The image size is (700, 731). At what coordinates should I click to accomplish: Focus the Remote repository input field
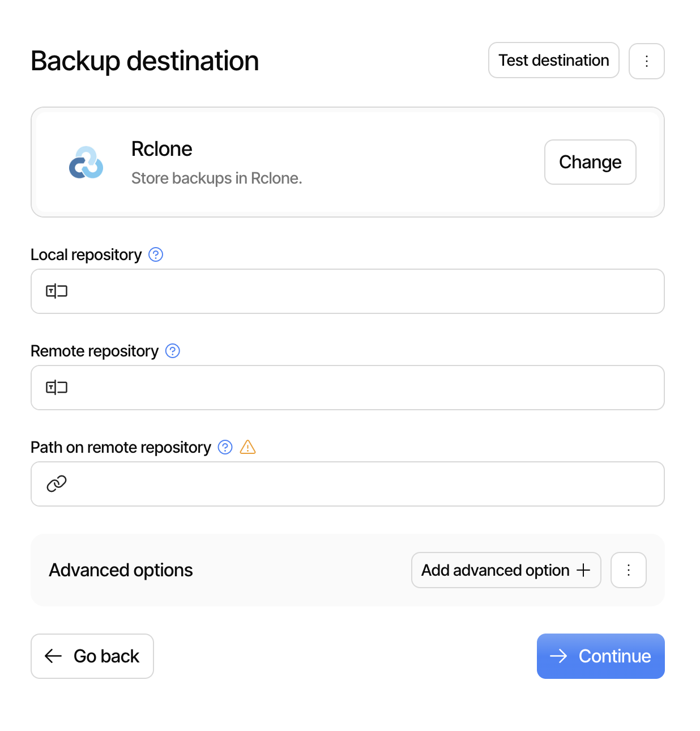(x=362, y=388)
